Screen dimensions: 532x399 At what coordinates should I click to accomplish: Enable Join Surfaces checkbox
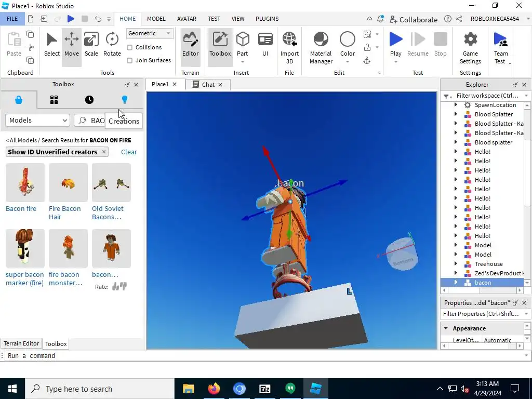(129, 60)
